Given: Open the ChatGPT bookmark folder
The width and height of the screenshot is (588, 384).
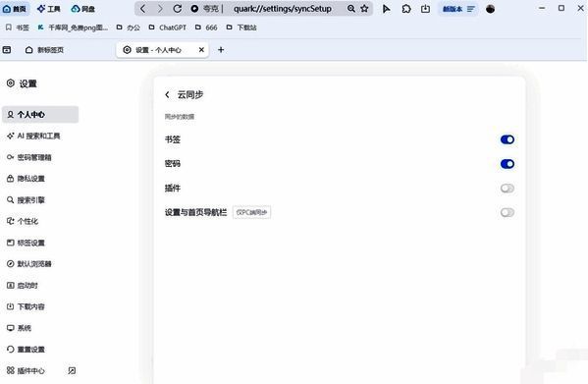Looking at the screenshot, I should pyautogui.click(x=167, y=27).
